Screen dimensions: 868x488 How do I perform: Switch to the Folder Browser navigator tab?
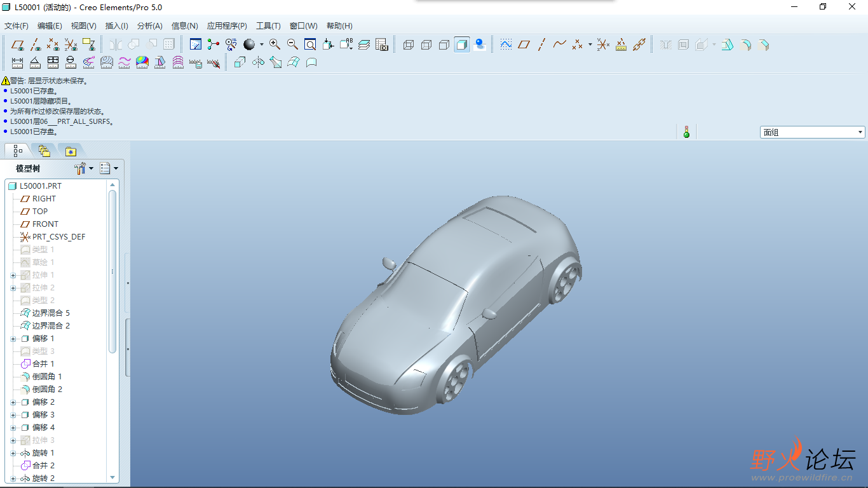(44, 151)
